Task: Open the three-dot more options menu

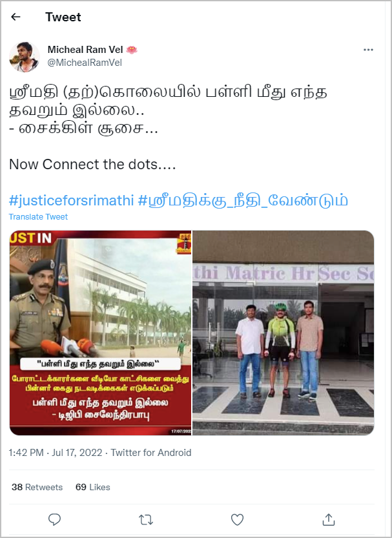Action: 368,50
